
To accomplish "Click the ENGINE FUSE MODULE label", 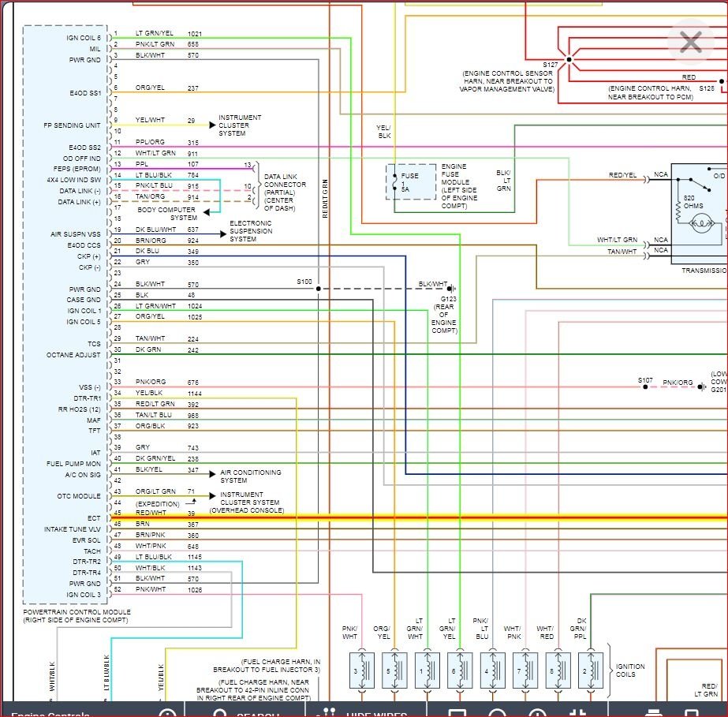I will pyautogui.click(x=459, y=185).
